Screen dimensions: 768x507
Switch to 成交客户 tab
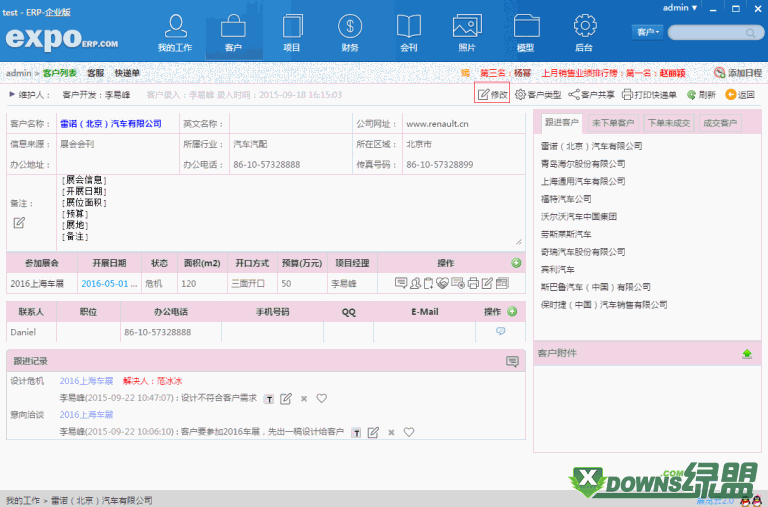coord(720,123)
